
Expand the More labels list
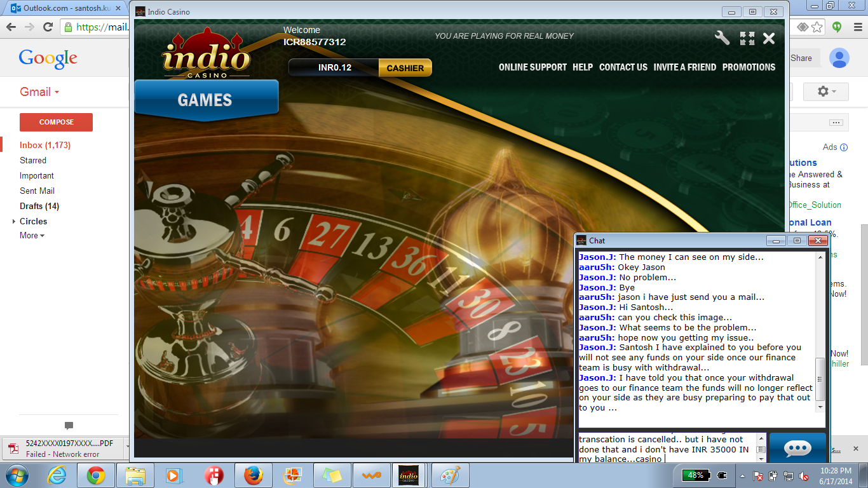(32, 235)
